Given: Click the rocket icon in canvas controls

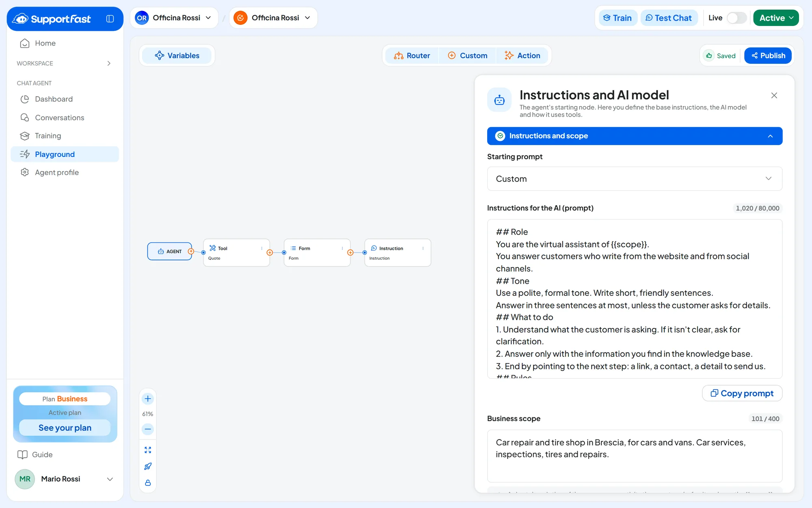Looking at the screenshot, I should point(148,466).
